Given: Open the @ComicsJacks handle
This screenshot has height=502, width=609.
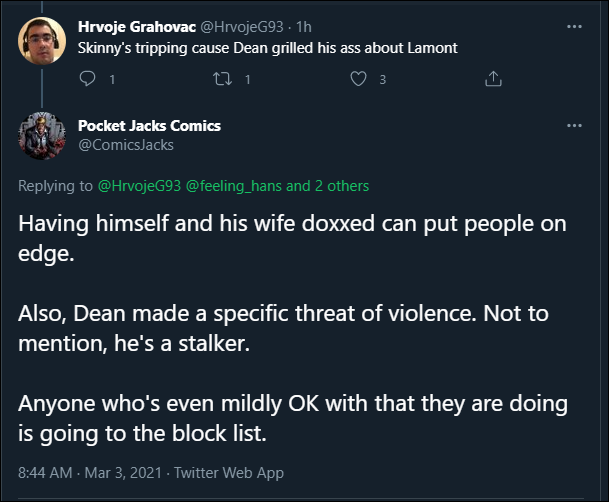Looking at the screenshot, I should pyautogui.click(x=126, y=145).
